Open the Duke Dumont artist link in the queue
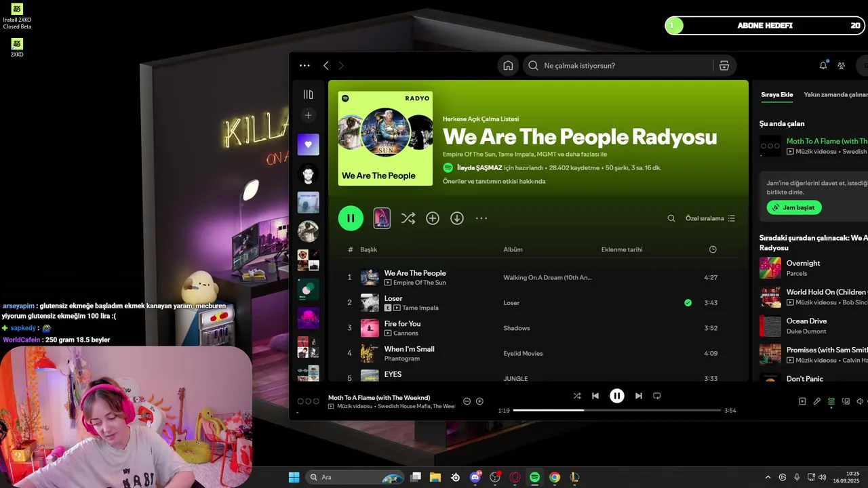 [x=806, y=331]
